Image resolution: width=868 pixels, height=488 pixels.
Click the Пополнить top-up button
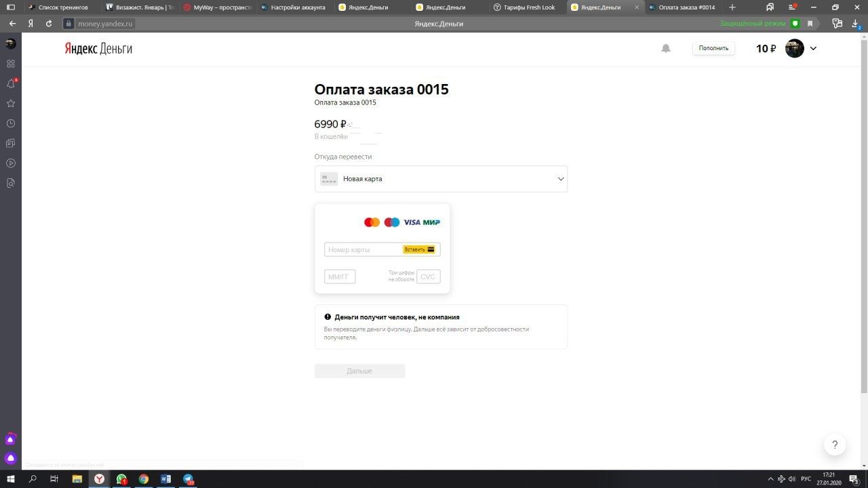pos(713,48)
